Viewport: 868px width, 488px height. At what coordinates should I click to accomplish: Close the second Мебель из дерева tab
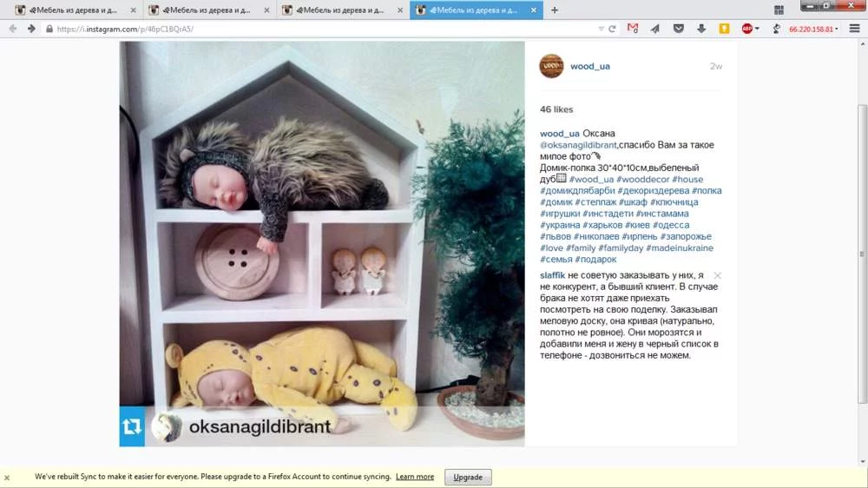(266, 10)
